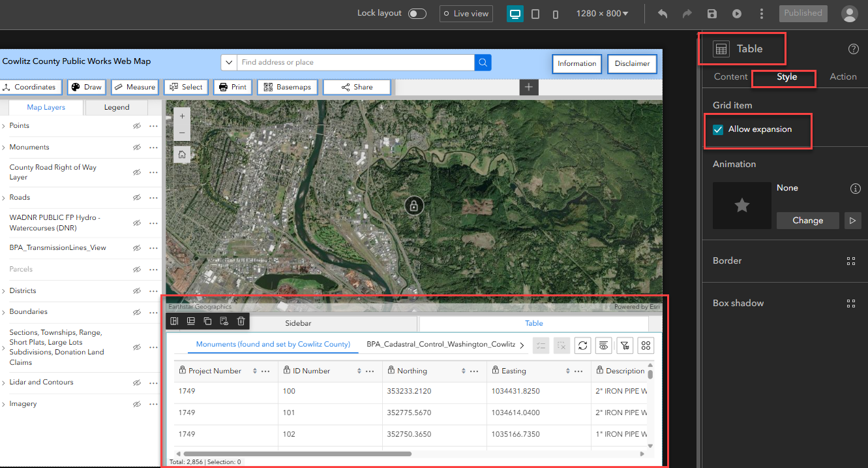
Task: Open the search dropdown next to address field
Action: [228, 62]
